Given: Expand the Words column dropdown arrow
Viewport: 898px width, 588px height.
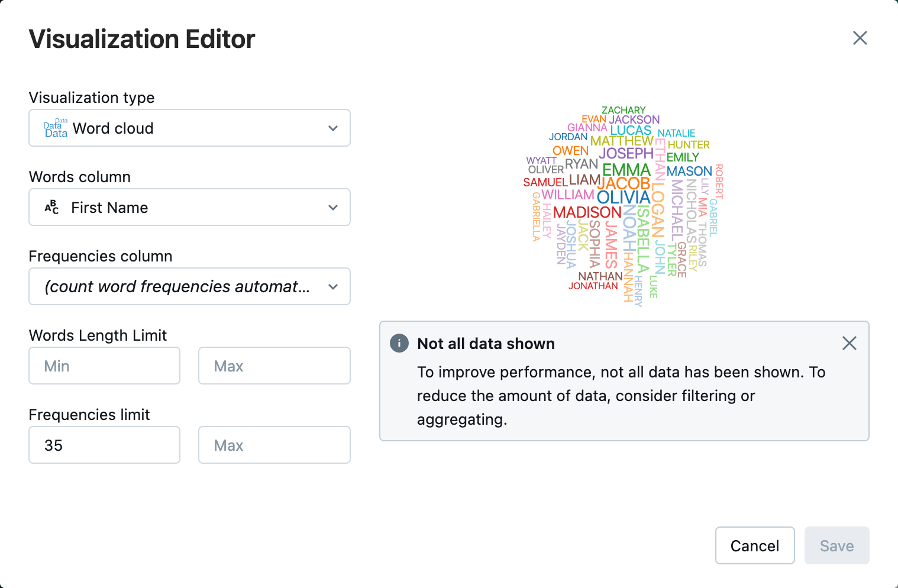Looking at the screenshot, I should pyautogui.click(x=333, y=208).
